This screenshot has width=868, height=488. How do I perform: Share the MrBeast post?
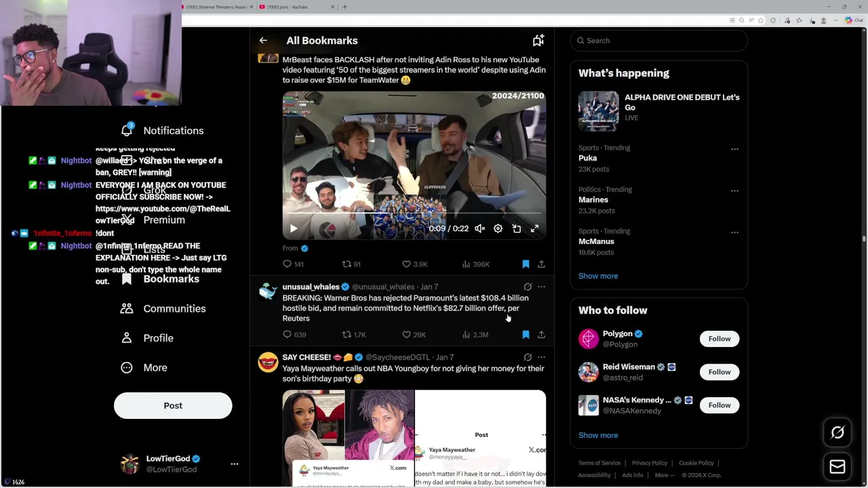[541, 264]
